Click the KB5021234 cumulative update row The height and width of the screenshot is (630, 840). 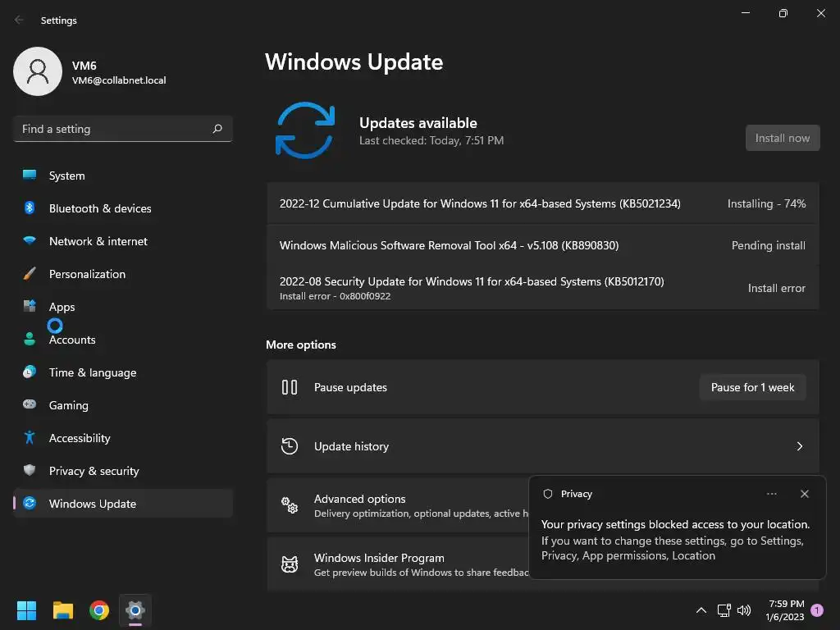coord(543,203)
